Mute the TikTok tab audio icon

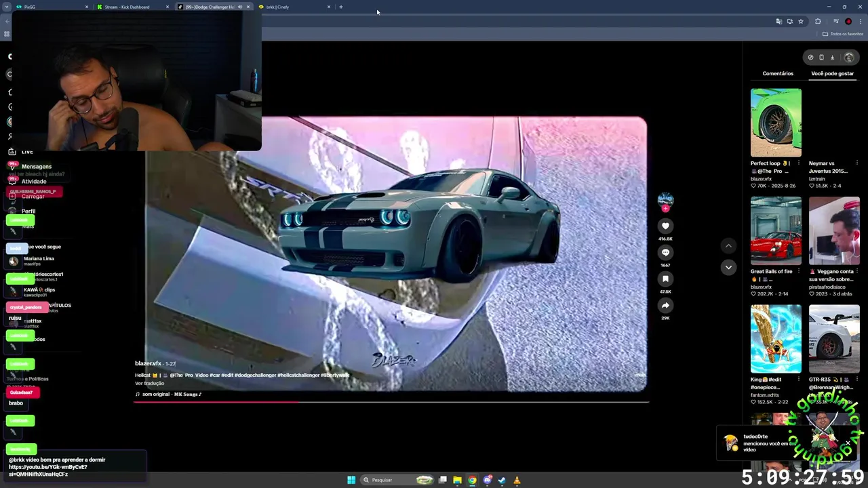(x=239, y=7)
